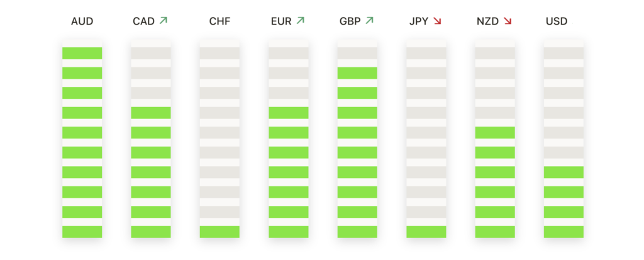Click the topmost green bar in CAD meter
The image size is (644, 260).
pos(151,113)
